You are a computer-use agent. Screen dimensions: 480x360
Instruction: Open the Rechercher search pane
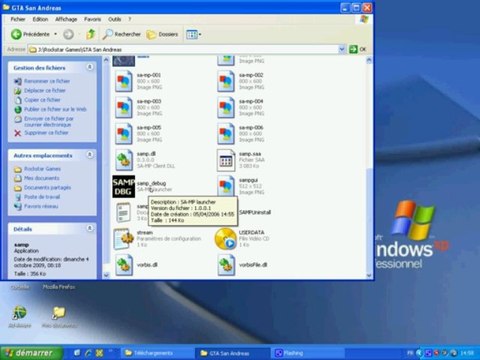click(122, 34)
